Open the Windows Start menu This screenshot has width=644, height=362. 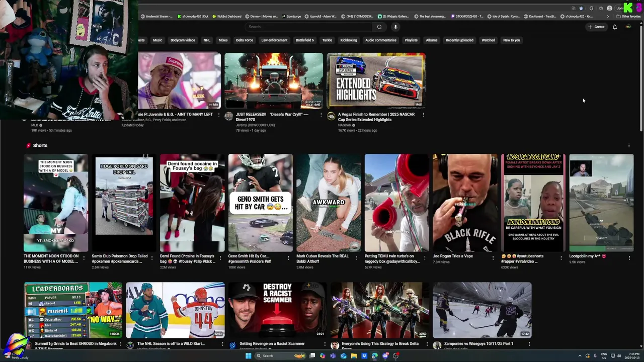pos(248,356)
